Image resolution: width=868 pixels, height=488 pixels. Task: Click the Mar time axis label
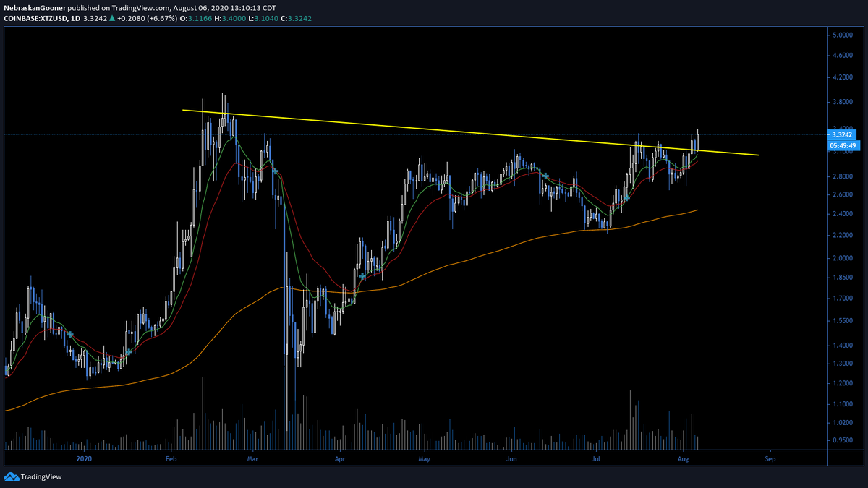tap(252, 458)
